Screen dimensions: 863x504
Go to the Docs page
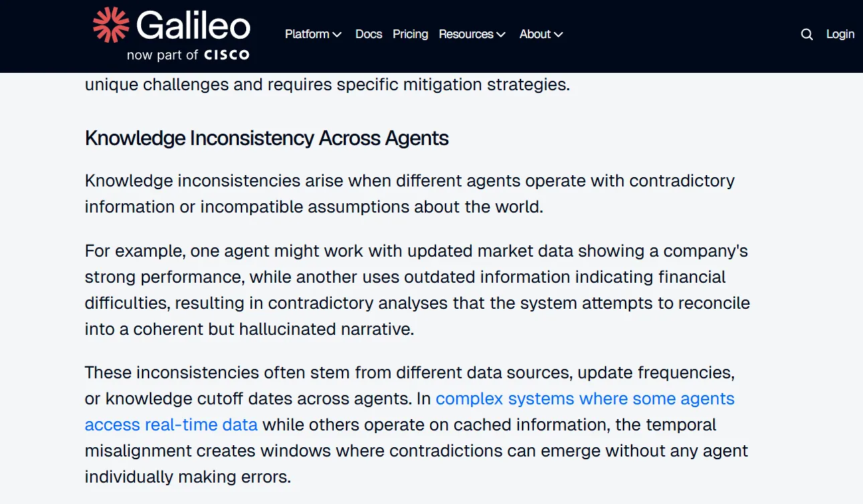(x=369, y=34)
